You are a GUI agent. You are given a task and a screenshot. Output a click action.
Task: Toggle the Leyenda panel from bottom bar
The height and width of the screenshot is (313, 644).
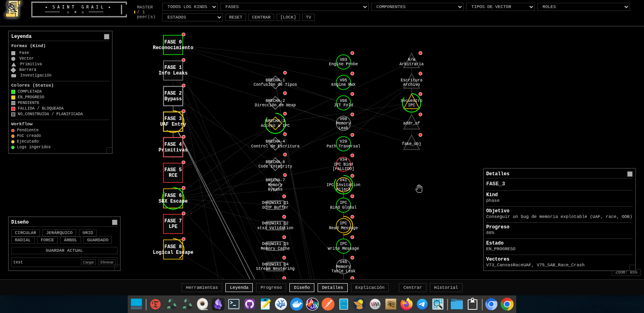239,288
